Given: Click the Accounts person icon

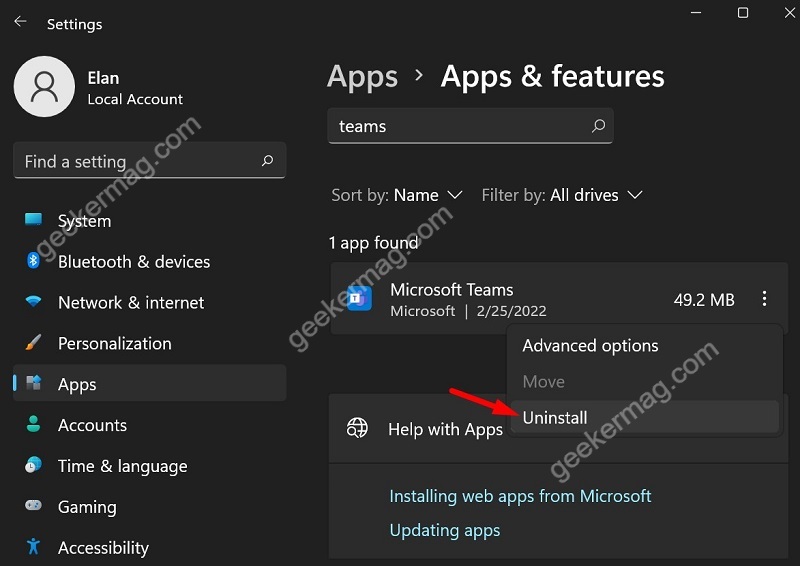Looking at the screenshot, I should (x=34, y=424).
